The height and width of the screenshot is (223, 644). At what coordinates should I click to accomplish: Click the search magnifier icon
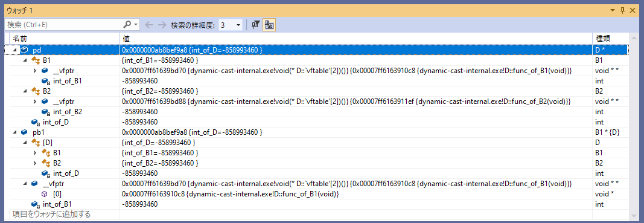(x=128, y=25)
